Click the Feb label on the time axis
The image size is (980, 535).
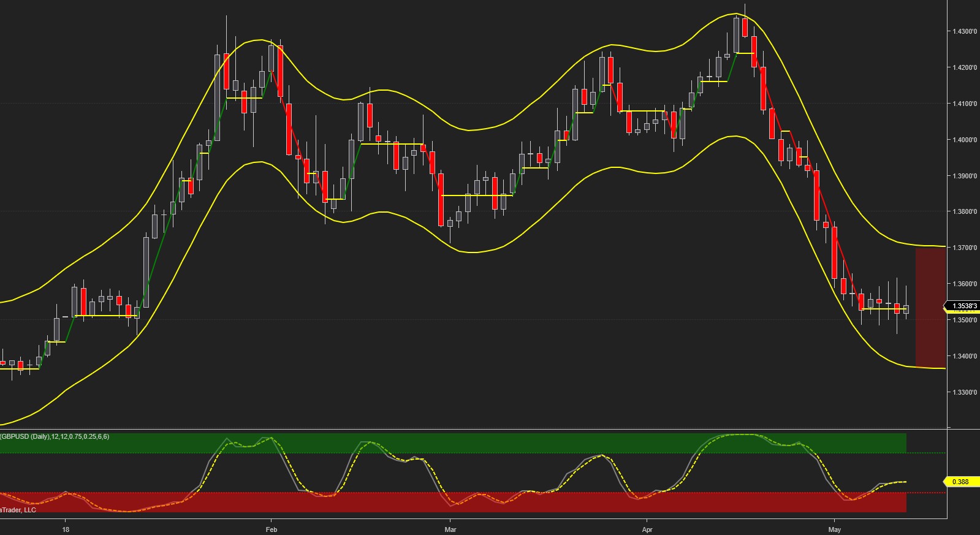point(272,529)
